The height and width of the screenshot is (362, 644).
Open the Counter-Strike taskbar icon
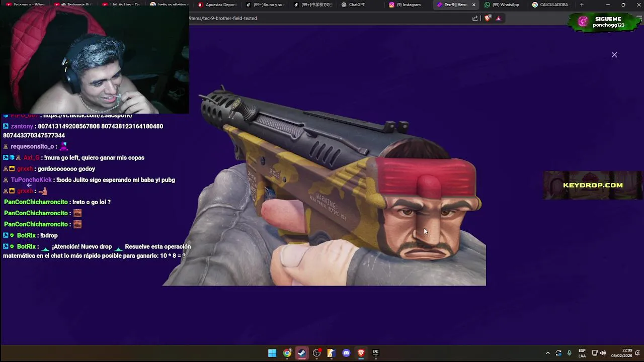click(x=331, y=353)
